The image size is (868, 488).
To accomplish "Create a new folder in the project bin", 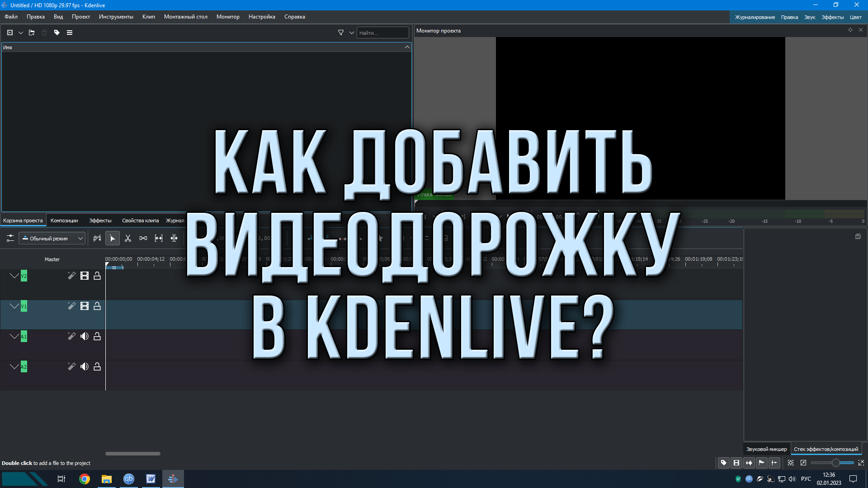I will pyautogui.click(x=32, y=32).
